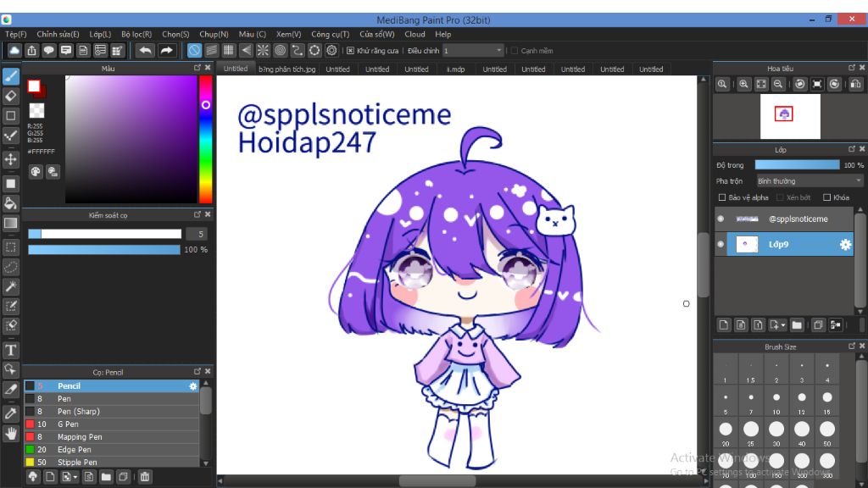Open snap settings gear icon
This screenshot has height=488, width=868.
[331, 50]
